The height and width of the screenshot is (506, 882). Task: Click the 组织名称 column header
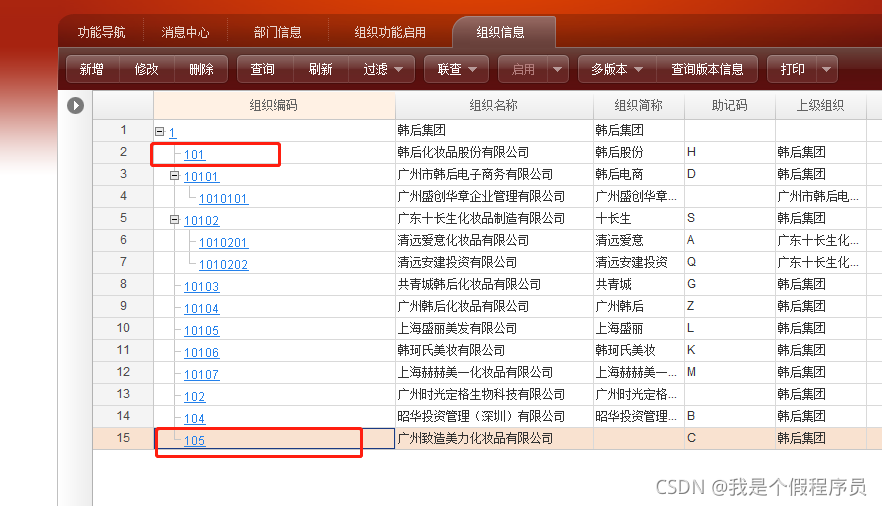(x=494, y=105)
